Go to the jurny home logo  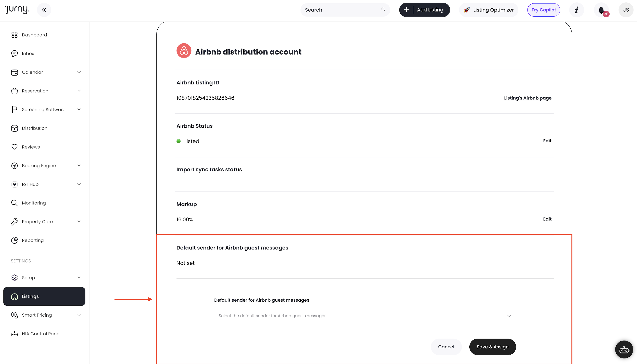pos(17,10)
